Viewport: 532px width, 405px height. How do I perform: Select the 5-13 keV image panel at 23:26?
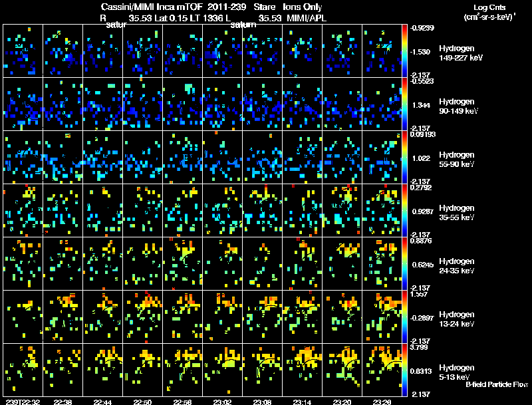point(382,370)
